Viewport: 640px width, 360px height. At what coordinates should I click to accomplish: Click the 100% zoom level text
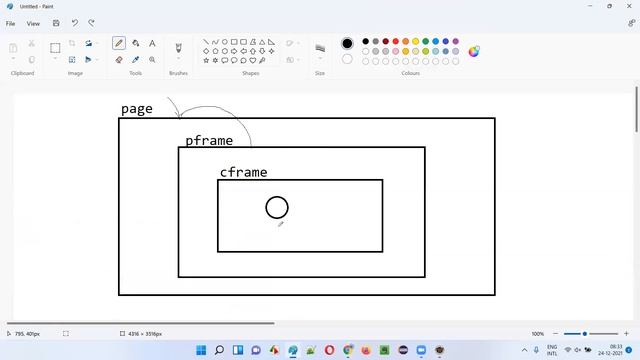click(538, 334)
